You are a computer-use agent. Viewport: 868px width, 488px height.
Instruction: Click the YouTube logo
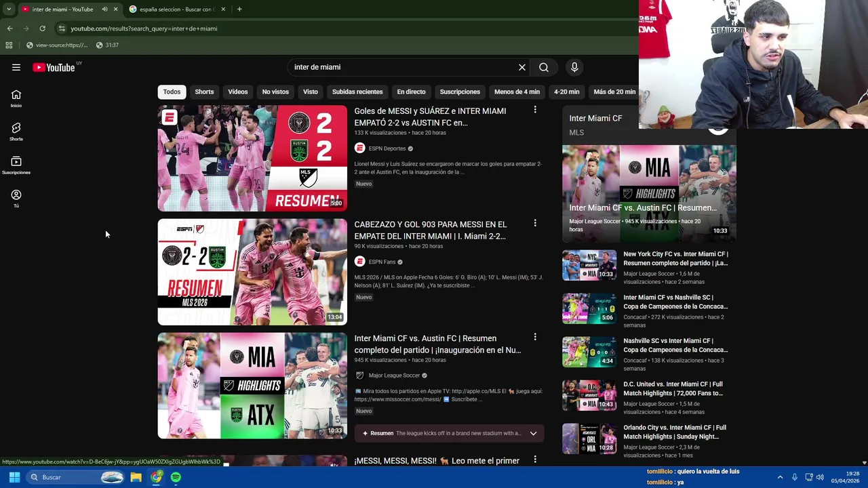pyautogui.click(x=54, y=67)
